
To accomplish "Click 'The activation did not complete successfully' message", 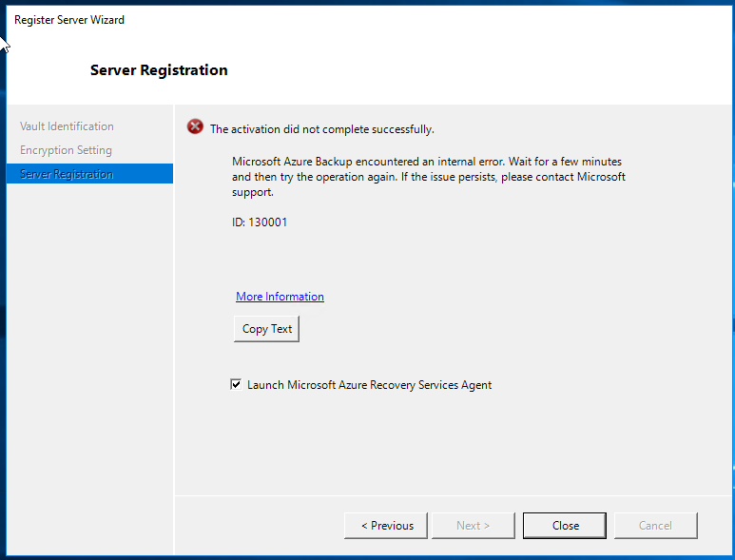I will pos(322,129).
